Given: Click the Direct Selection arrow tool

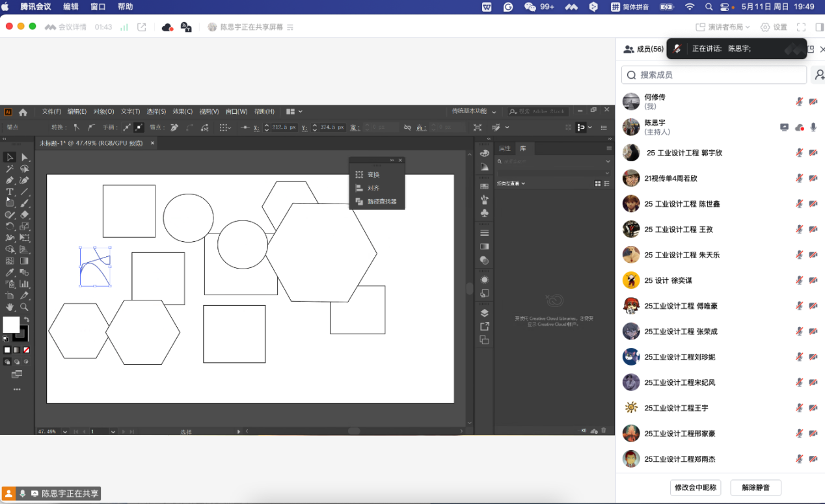Looking at the screenshot, I should 25,157.
